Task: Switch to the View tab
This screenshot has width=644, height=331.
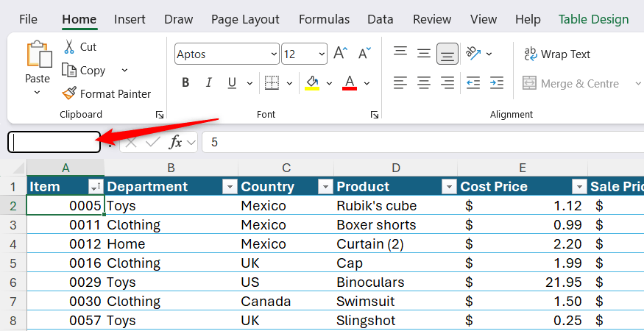Action: coord(484,19)
